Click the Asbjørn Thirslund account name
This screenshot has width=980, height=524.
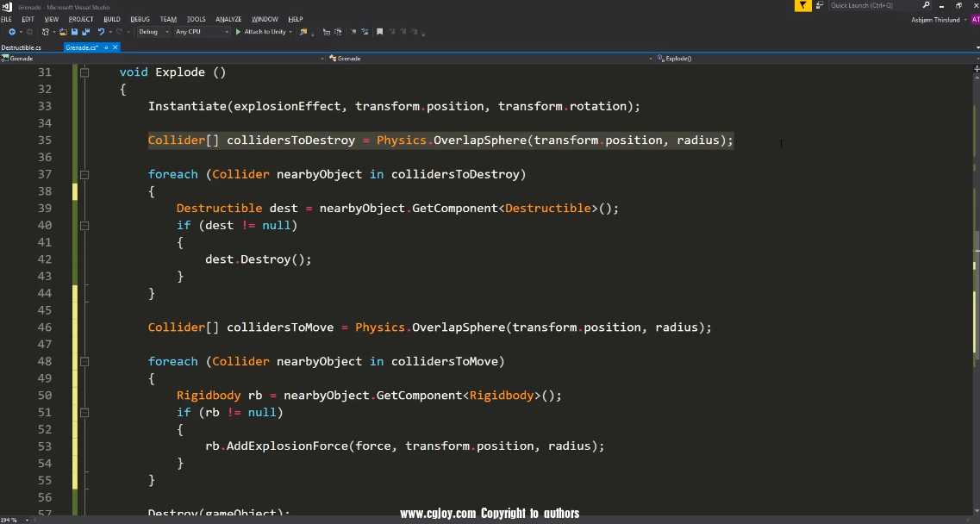pos(934,20)
